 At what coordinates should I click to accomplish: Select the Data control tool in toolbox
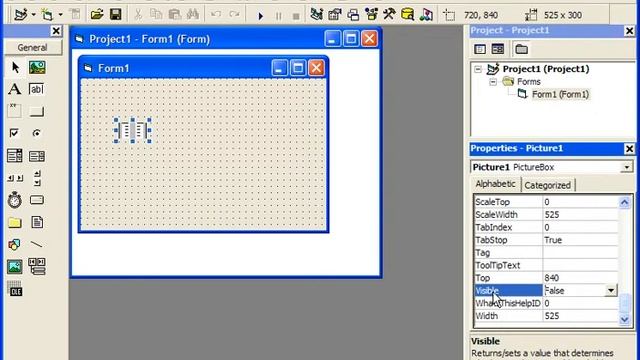(37, 266)
